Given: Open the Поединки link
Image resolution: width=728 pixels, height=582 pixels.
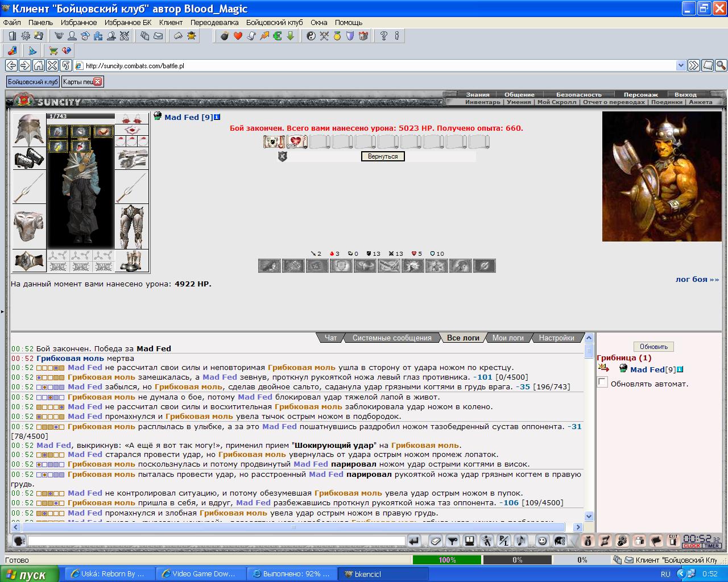Looking at the screenshot, I should pyautogui.click(x=667, y=102).
